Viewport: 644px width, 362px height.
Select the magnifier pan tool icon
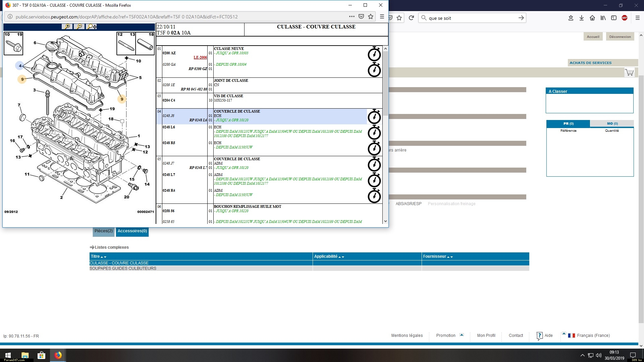coord(91,26)
